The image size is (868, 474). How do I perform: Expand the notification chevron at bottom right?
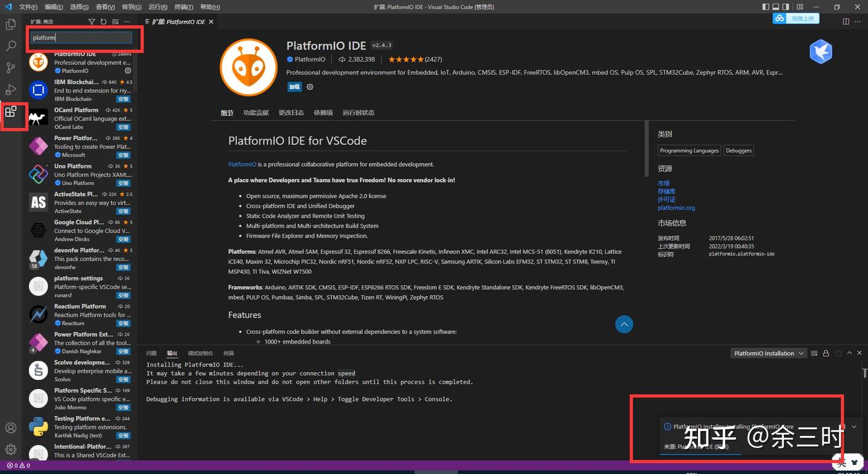tap(854, 426)
